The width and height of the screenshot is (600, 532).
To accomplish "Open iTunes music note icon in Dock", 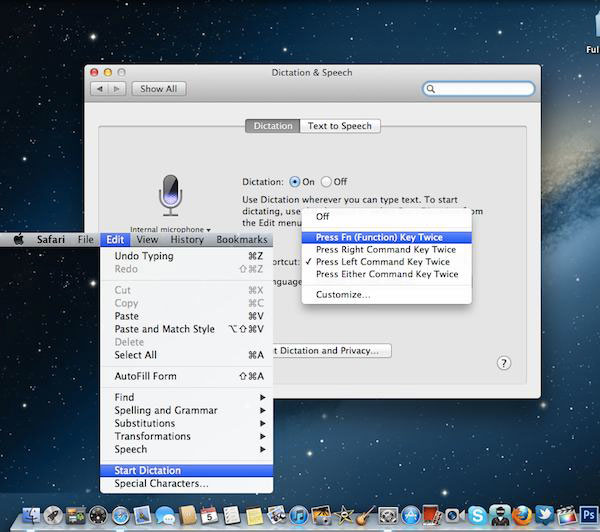I will click(299, 515).
